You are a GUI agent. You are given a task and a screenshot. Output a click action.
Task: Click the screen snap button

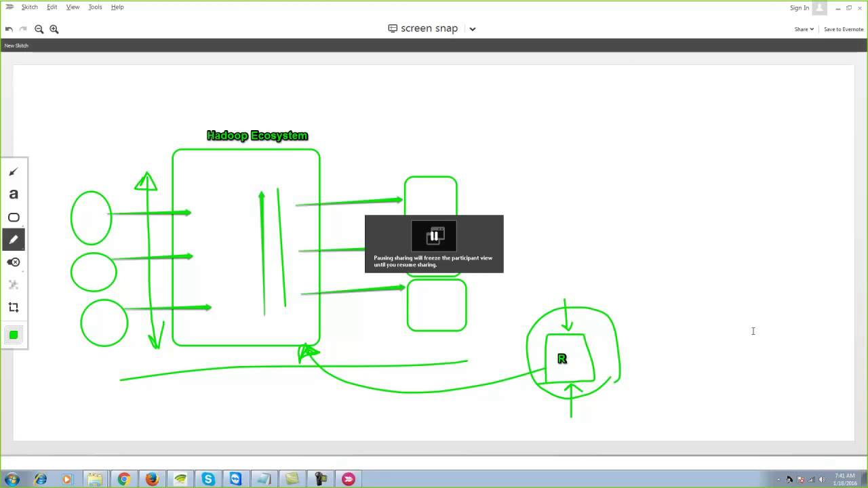(x=423, y=28)
